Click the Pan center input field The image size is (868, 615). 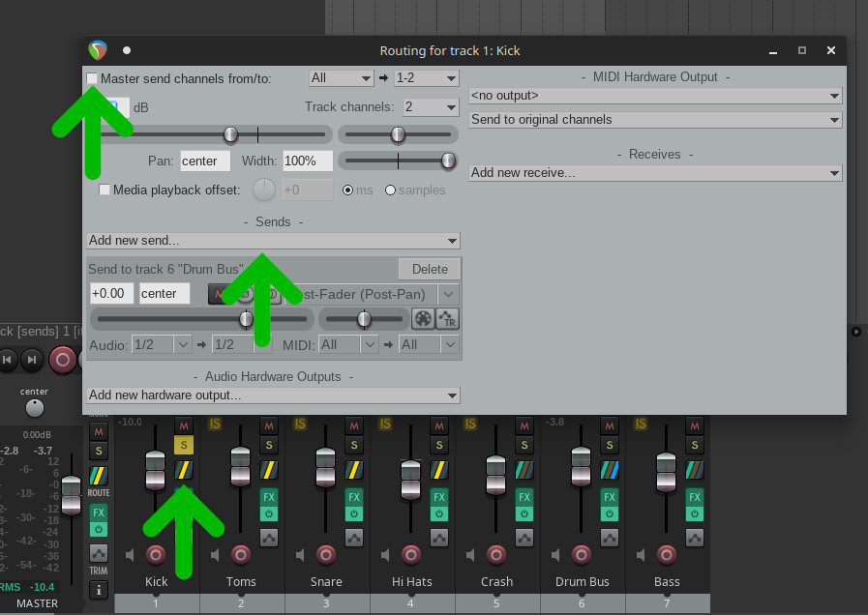[x=205, y=161]
